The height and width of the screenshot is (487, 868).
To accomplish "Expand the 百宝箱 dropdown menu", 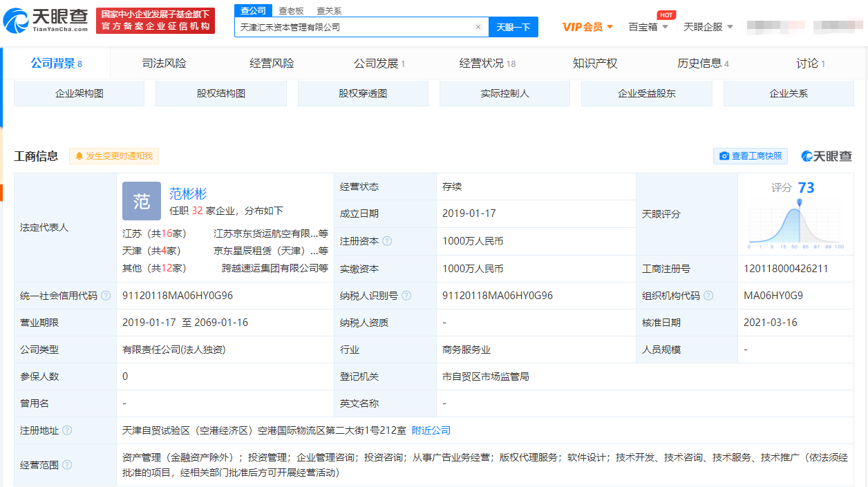I will (x=648, y=27).
